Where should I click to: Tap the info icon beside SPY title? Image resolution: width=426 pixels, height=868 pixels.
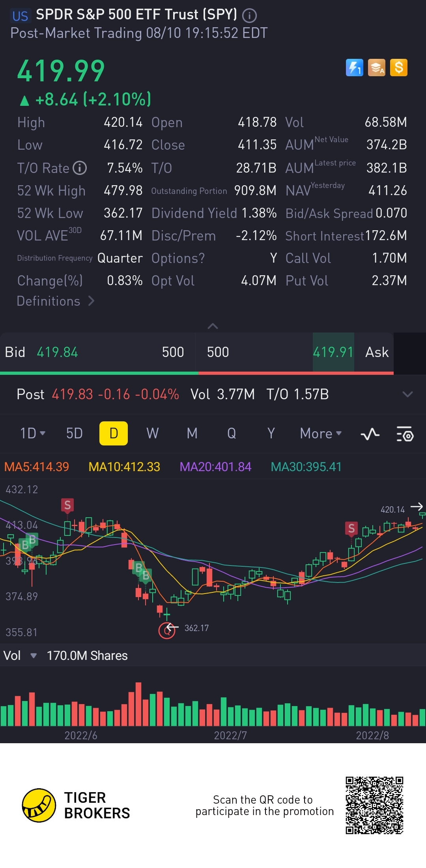pyautogui.click(x=249, y=16)
